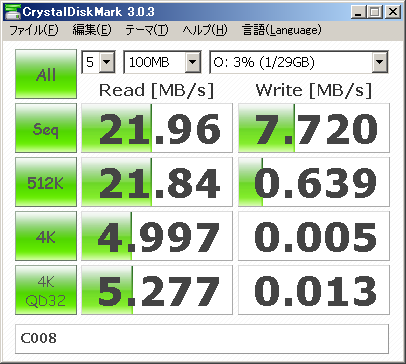Click the CrystalDiskMark title bar icon
The image size is (406, 364).
click(12, 12)
